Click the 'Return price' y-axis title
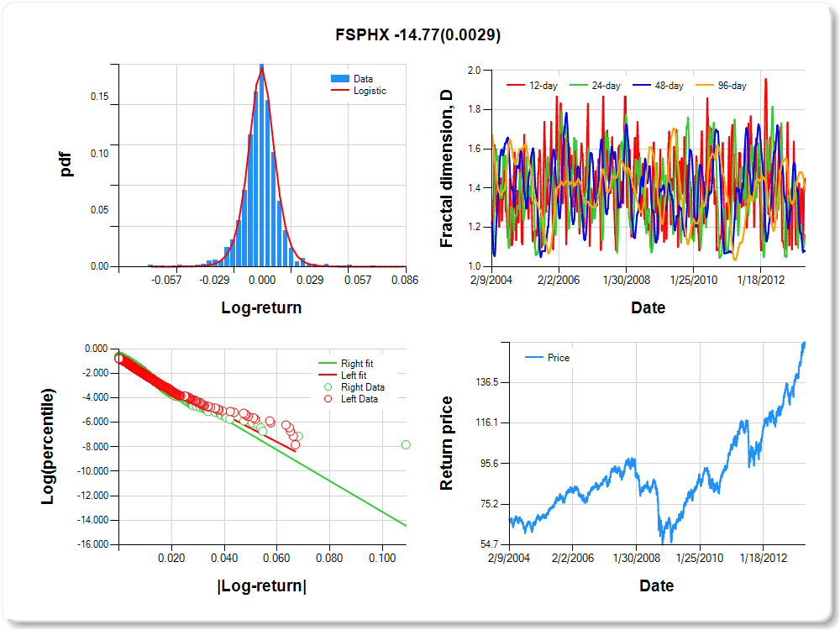Image resolution: width=840 pixels, height=630 pixels. [x=446, y=443]
